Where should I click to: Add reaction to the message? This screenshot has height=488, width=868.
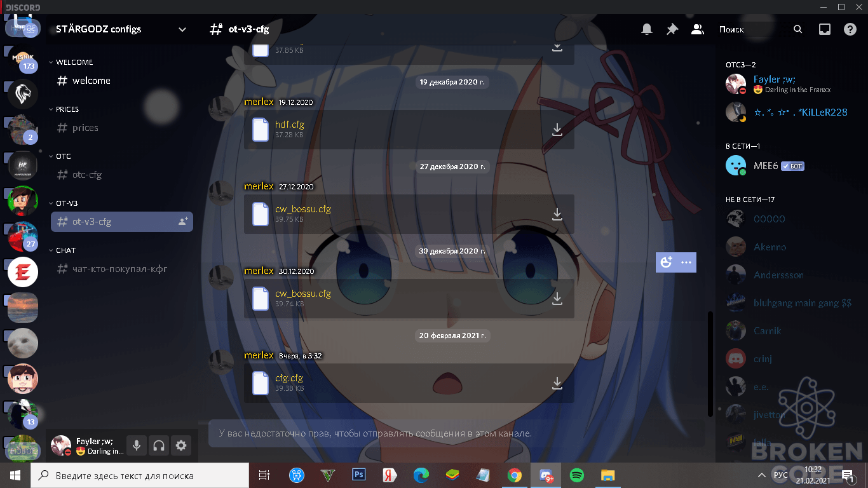(666, 262)
